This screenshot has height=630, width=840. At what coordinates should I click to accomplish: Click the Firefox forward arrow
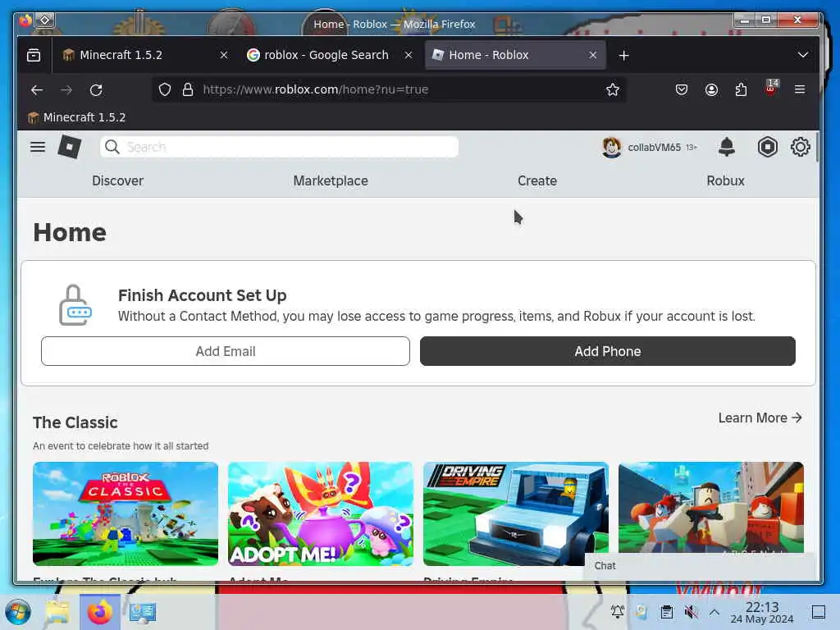66,89
